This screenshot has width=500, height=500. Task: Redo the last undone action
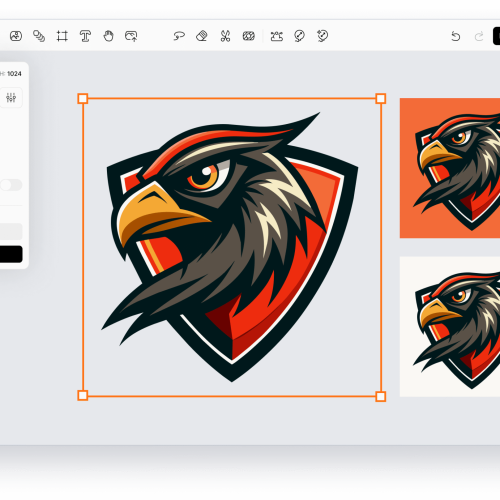pyautogui.click(x=479, y=36)
